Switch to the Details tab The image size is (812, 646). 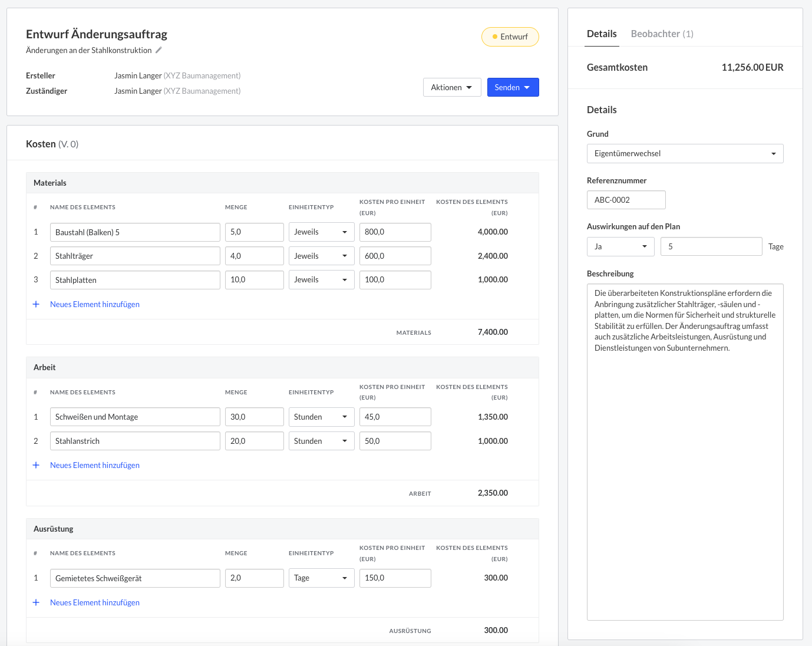tap(602, 34)
